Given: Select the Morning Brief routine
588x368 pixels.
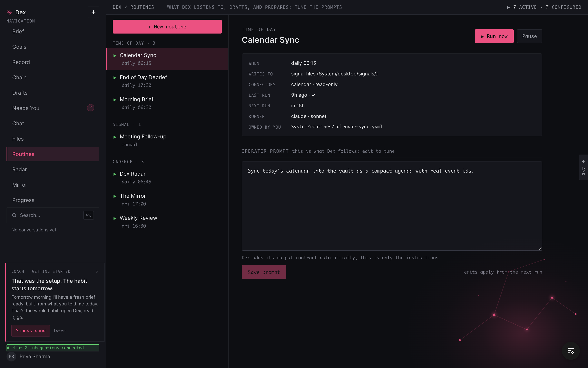Looking at the screenshot, I should point(167,103).
